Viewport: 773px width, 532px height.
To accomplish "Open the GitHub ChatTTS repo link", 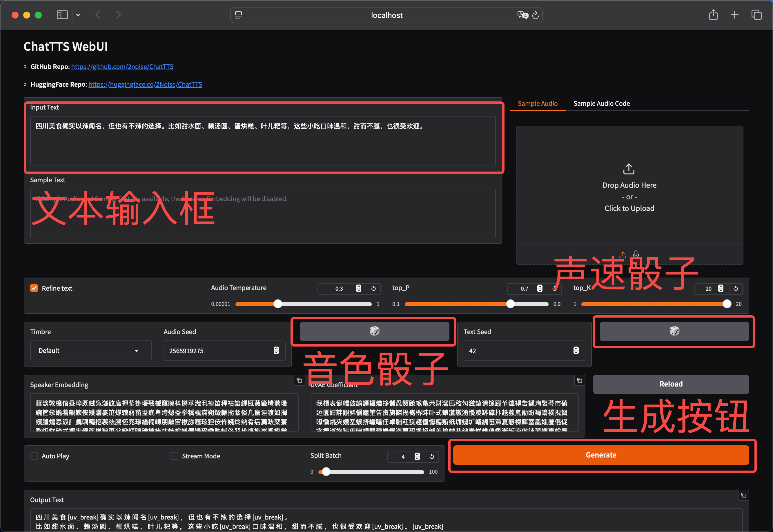I will tap(122, 67).
